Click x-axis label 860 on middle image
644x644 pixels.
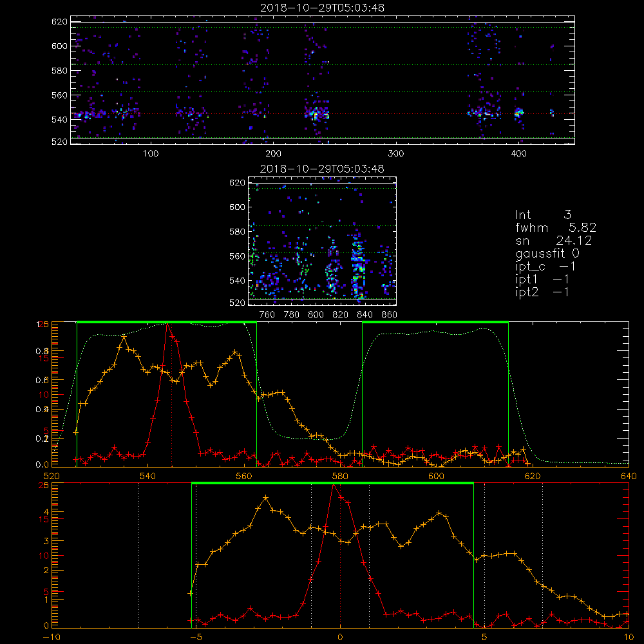[x=390, y=315]
